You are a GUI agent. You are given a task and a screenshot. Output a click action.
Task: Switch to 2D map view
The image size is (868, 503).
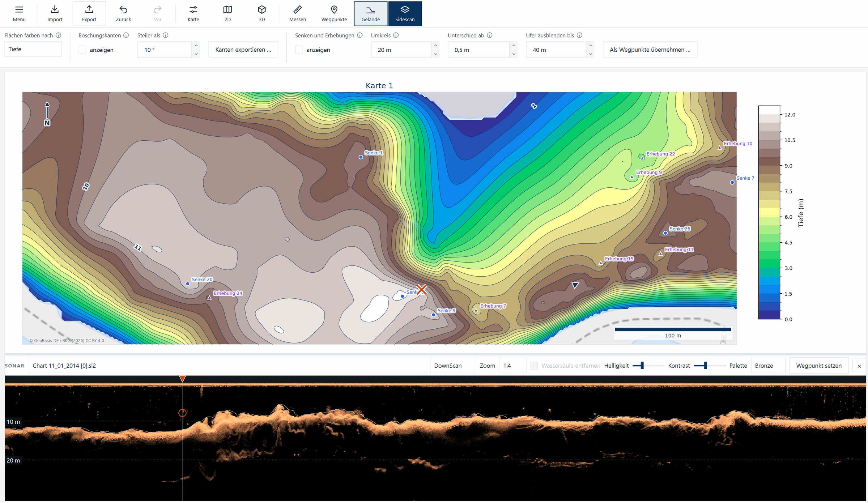227,14
